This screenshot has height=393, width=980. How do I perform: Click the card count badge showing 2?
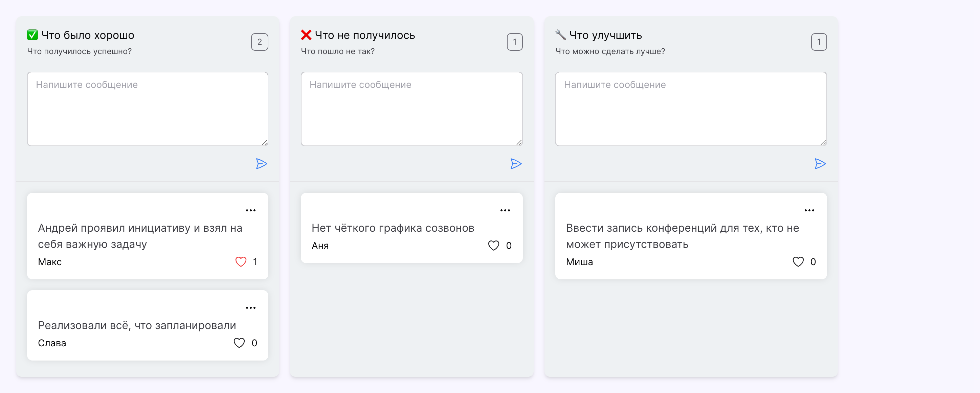pyautogui.click(x=260, y=42)
